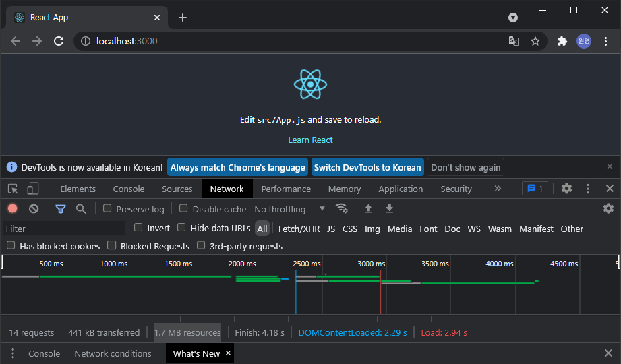Open the No throttling dropdown

point(289,209)
